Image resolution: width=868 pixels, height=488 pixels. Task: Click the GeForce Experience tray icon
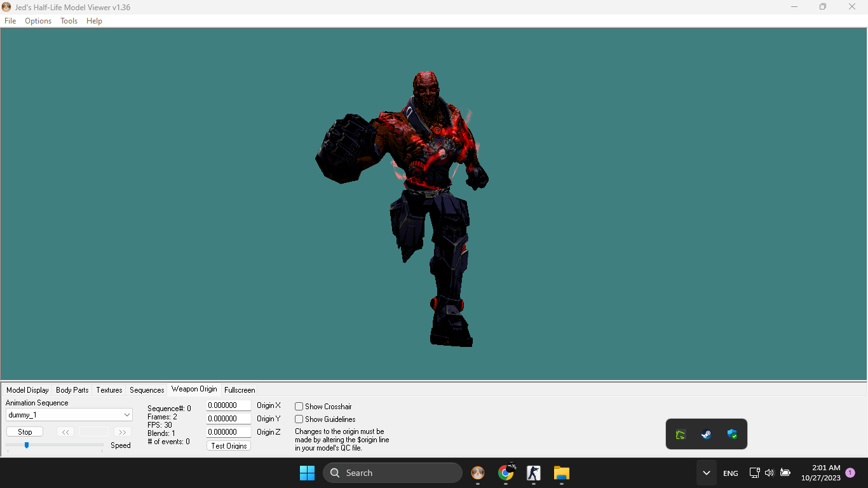[x=681, y=435]
